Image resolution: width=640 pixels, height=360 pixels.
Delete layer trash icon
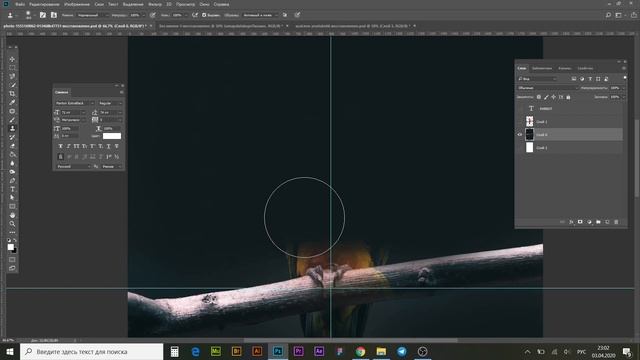(x=616, y=222)
